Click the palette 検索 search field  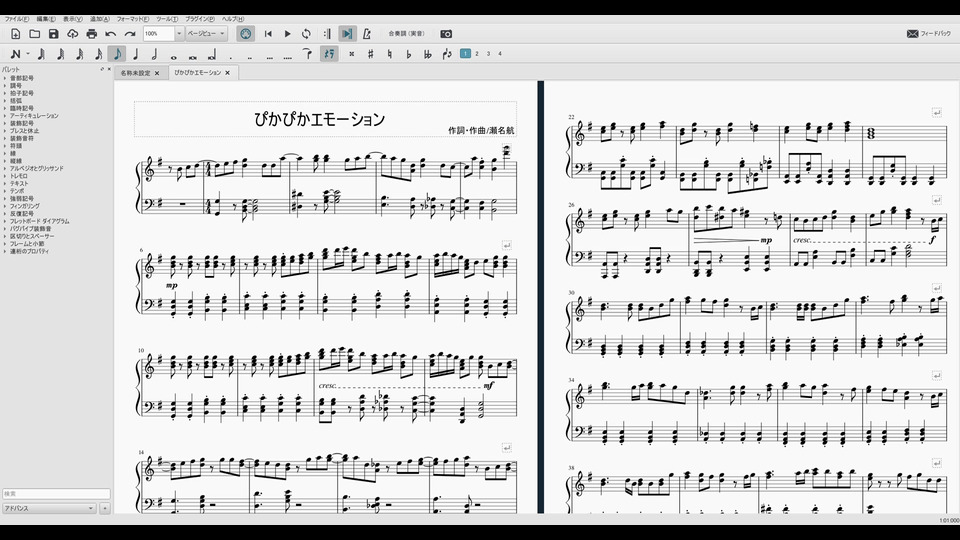[x=55, y=494]
